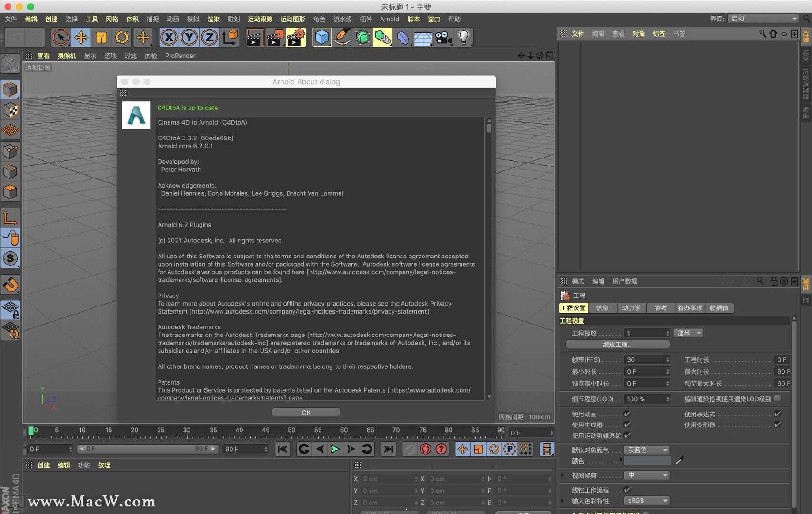
Task: Switch to the 动力学 tab
Action: tap(631, 308)
